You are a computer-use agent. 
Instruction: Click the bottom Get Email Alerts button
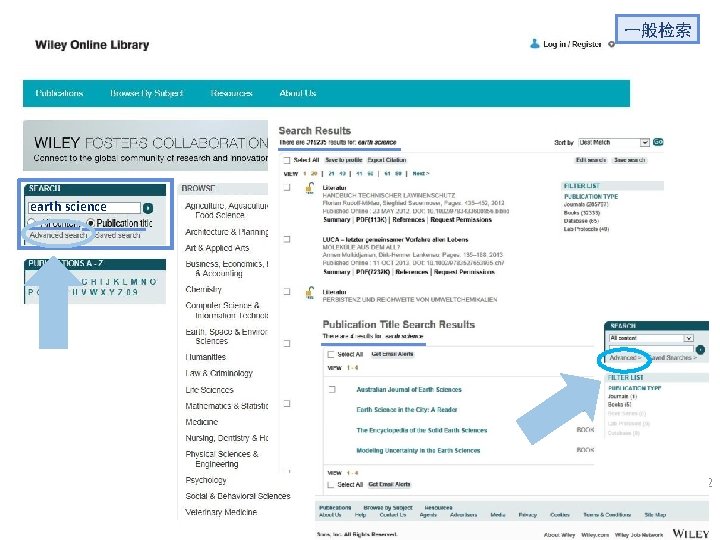click(389, 485)
